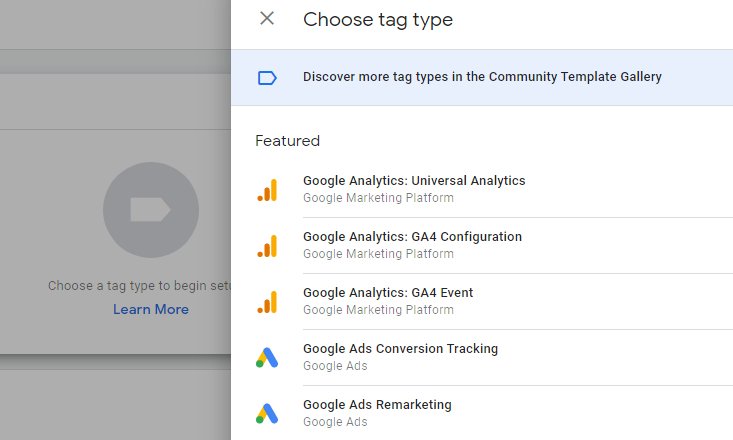Close the Choose tag type panel
The image size is (733, 440).
click(267, 18)
